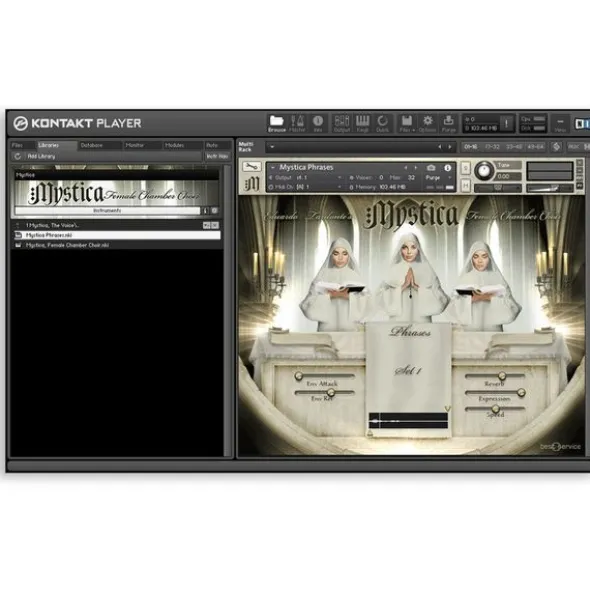Screen dimensions: 590x591
Task: Select Mystica Phrases.nki in list
Action: pyautogui.click(x=117, y=235)
